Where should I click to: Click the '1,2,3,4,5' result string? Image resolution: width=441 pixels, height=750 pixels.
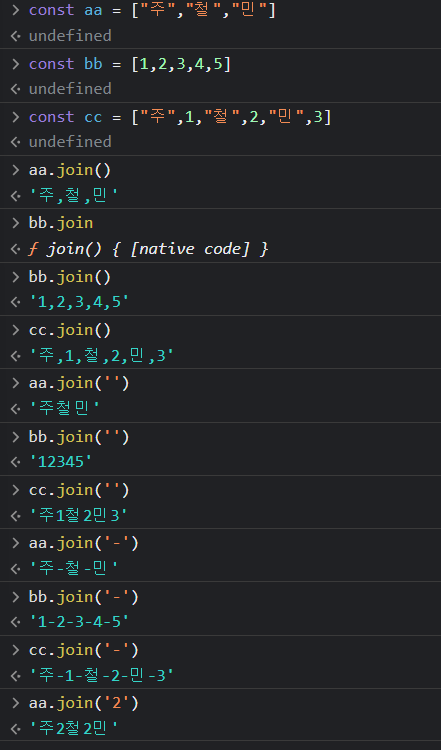79,302
